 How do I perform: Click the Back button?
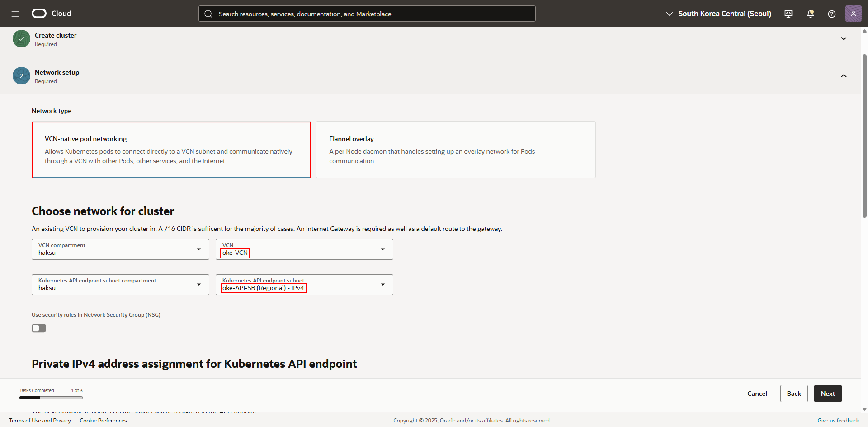[793, 394]
